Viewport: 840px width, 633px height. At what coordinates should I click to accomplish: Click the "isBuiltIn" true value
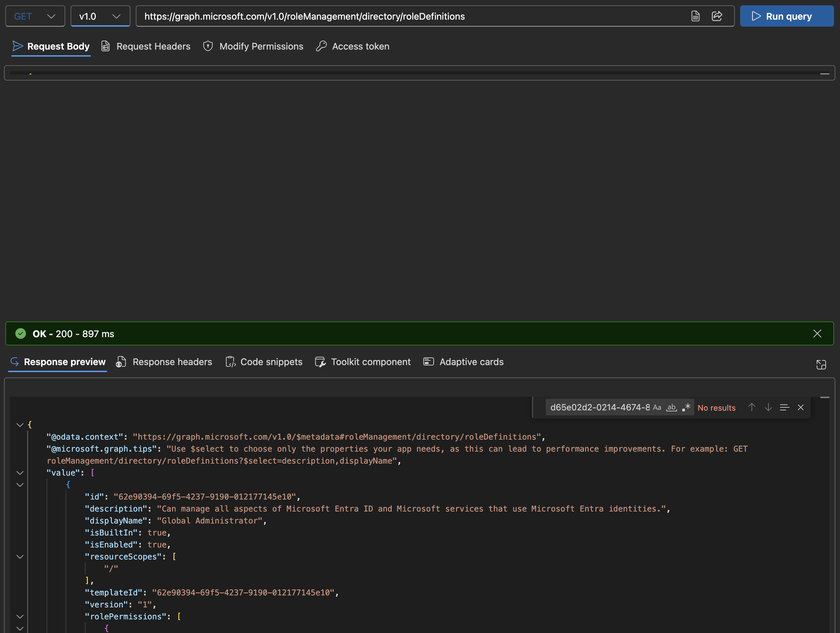pyautogui.click(x=157, y=533)
